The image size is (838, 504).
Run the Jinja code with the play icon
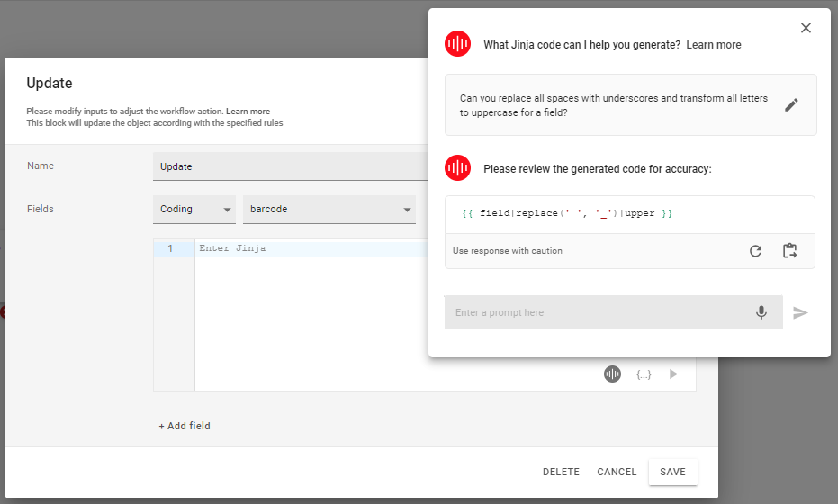673,374
